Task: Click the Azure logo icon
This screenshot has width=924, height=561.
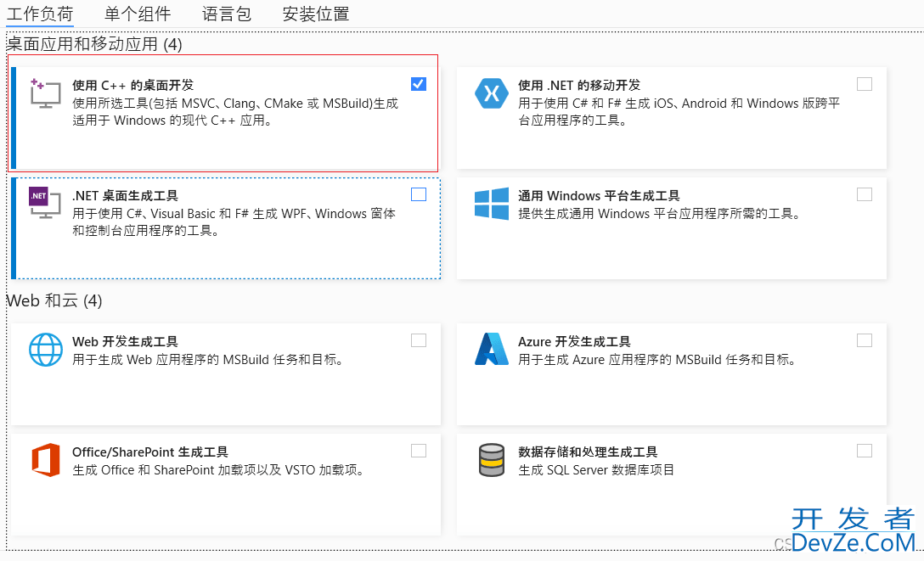Action: coord(492,349)
